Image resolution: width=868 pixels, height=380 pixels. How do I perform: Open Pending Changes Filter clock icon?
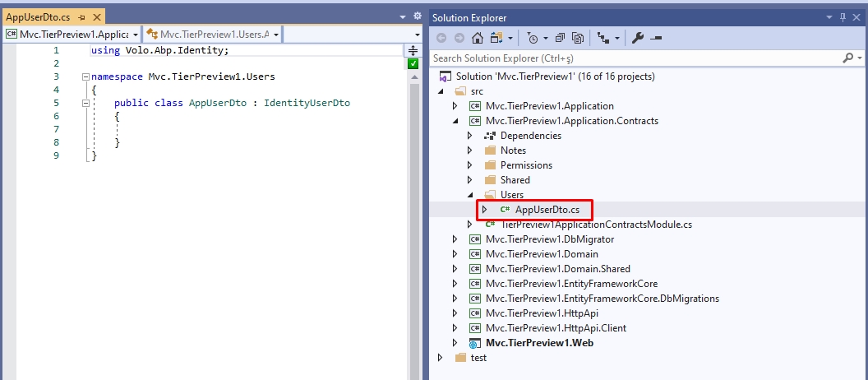(x=533, y=38)
